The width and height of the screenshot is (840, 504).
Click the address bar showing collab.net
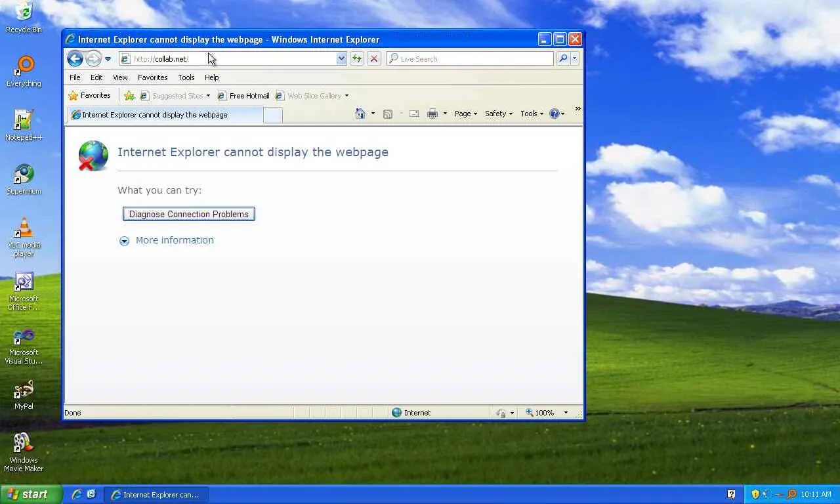click(x=228, y=58)
